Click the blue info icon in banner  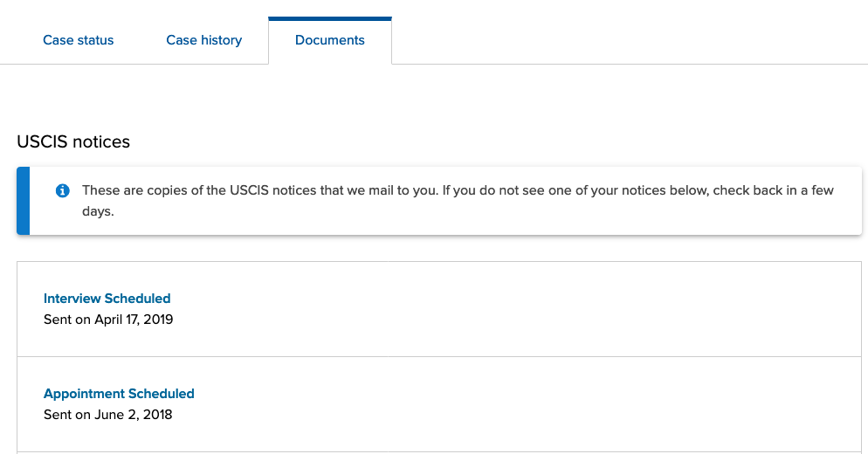63,190
